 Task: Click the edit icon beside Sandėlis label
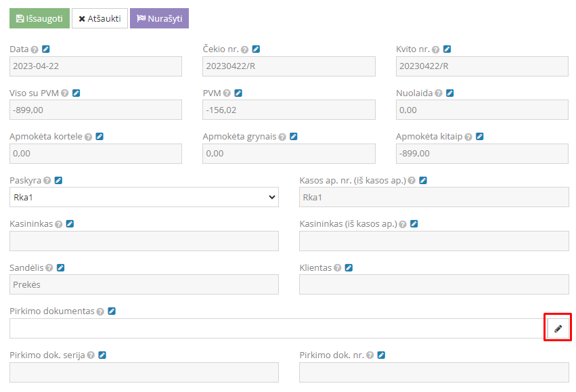[x=60, y=268]
